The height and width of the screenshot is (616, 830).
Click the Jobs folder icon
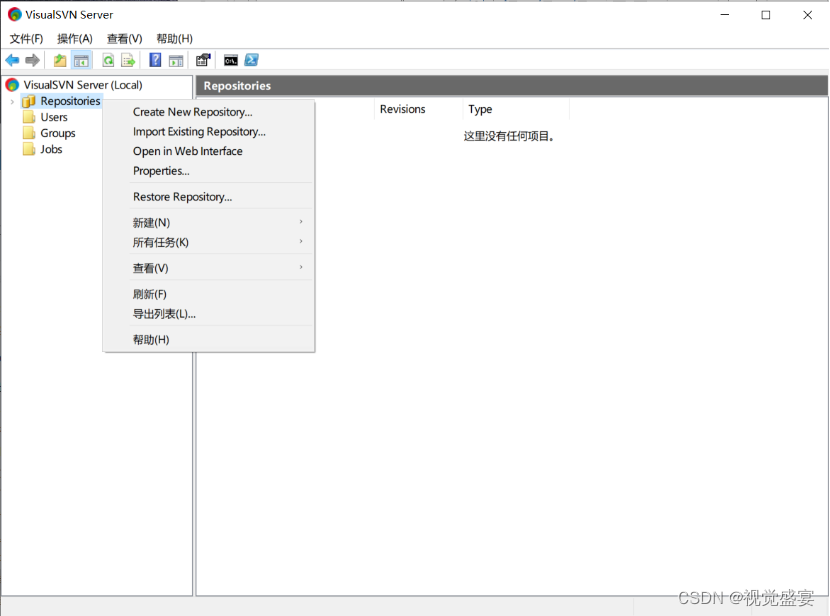coord(30,149)
